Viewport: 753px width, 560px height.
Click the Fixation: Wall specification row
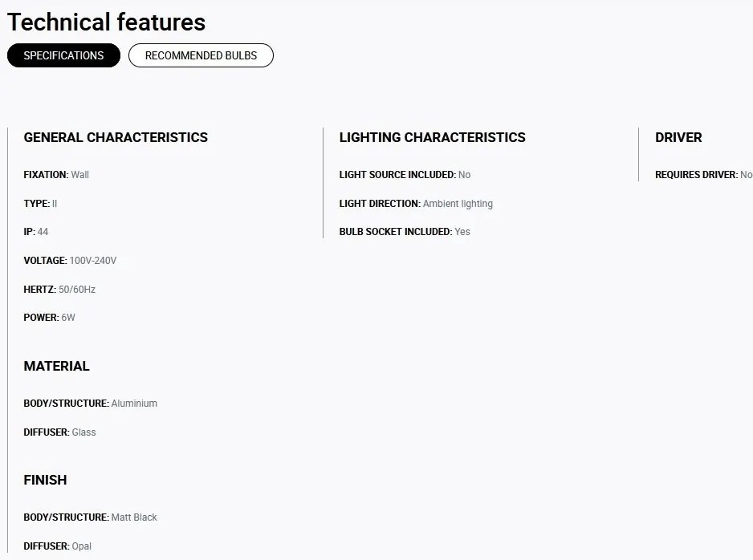coord(56,175)
